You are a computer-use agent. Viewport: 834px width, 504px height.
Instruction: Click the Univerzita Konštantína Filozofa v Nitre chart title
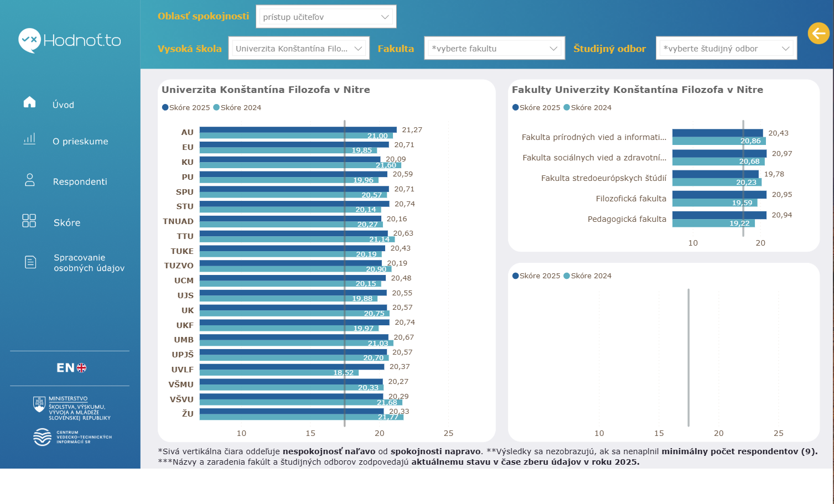[266, 90]
